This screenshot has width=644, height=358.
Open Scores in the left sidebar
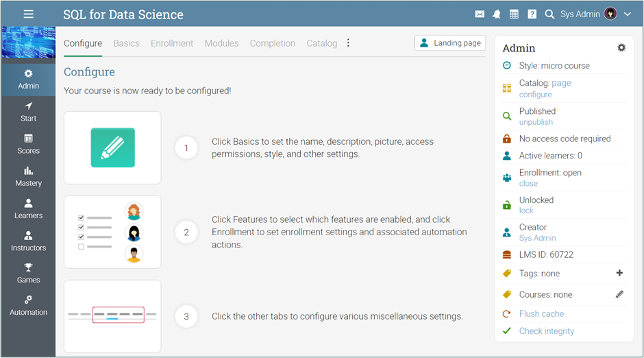pyautogui.click(x=28, y=144)
